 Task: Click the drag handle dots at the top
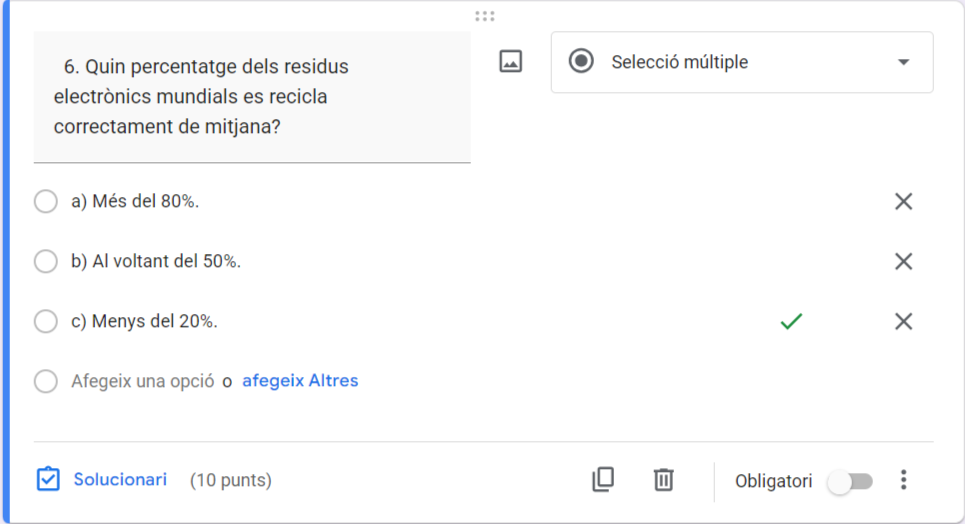485,16
